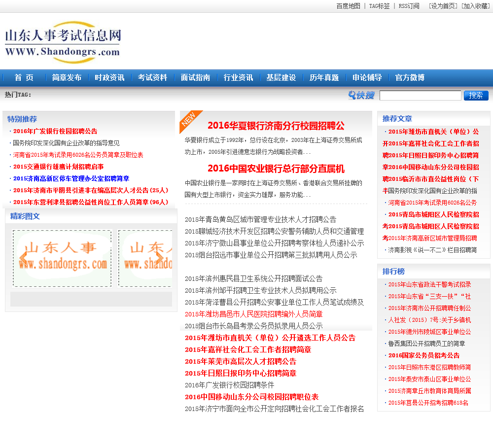Open the TAG标签 link
Viewport: 493px width, 448px height.
coord(379,6)
